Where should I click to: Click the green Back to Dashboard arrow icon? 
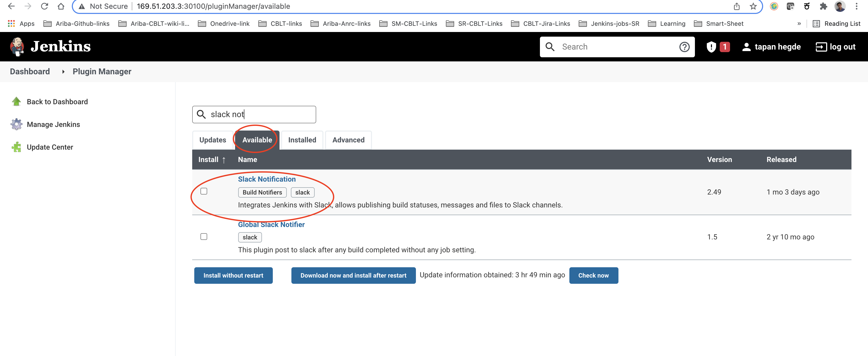pos(16,102)
